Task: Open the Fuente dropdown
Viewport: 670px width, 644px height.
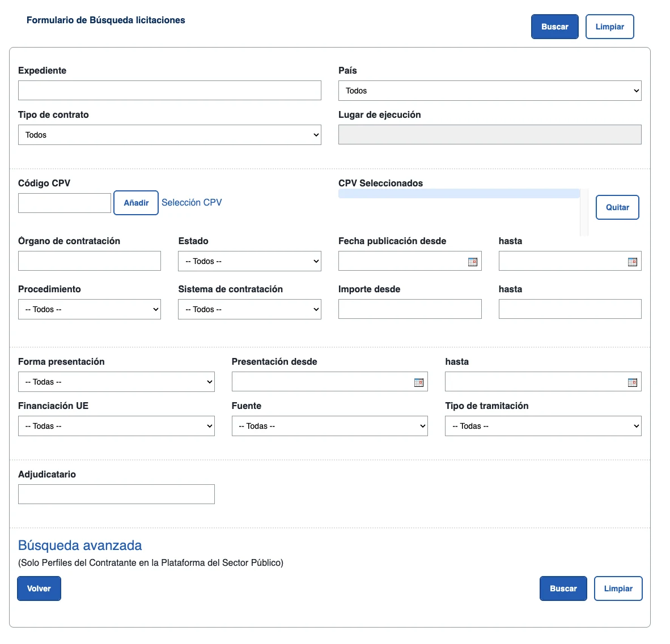Action: click(x=329, y=426)
